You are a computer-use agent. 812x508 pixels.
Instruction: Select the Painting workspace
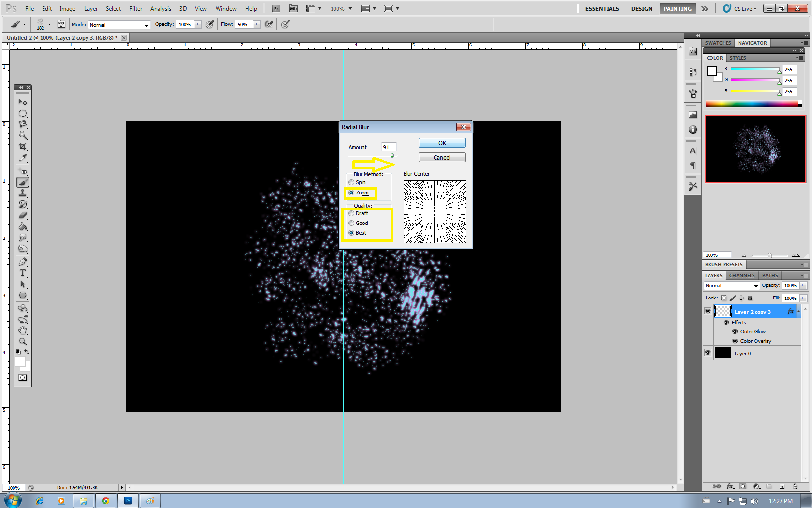[678, 9]
